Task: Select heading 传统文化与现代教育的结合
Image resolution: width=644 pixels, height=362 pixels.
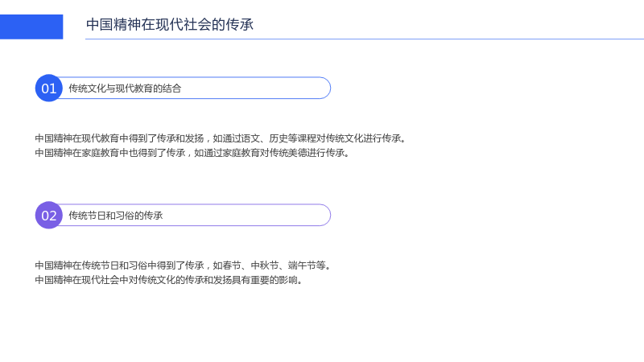Action: click(125, 88)
